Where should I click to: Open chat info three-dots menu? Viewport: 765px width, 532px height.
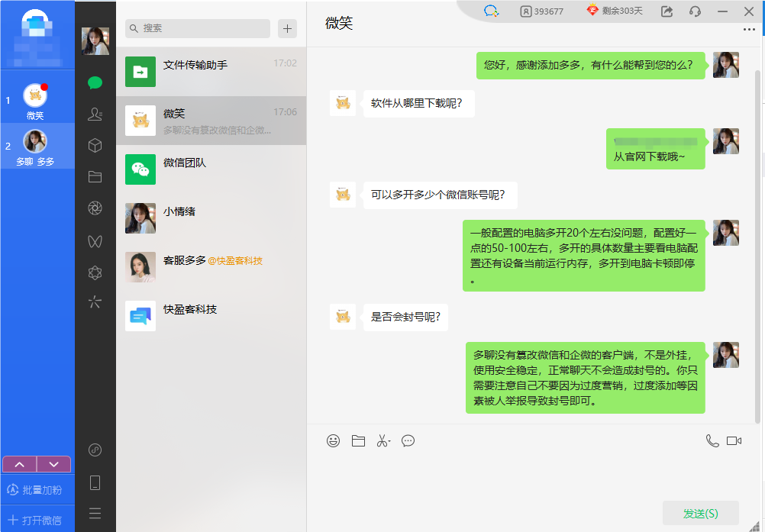point(749,30)
